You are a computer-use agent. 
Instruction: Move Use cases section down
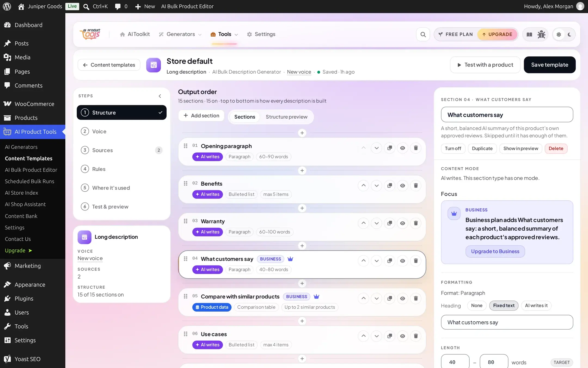click(376, 336)
